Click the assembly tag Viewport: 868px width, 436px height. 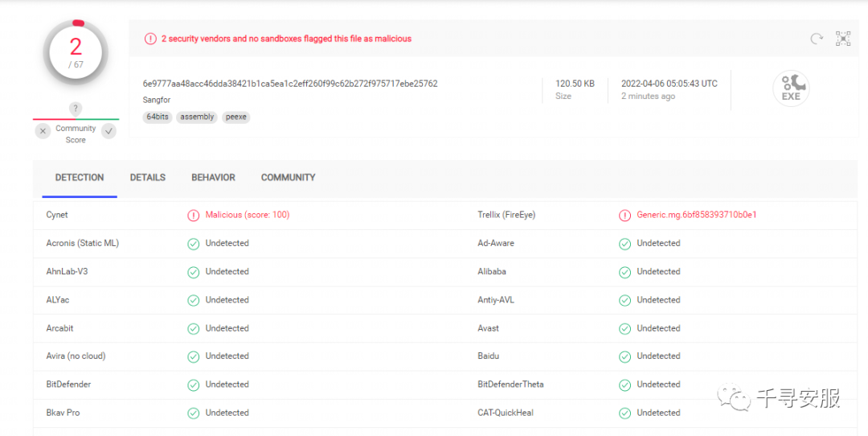[197, 117]
